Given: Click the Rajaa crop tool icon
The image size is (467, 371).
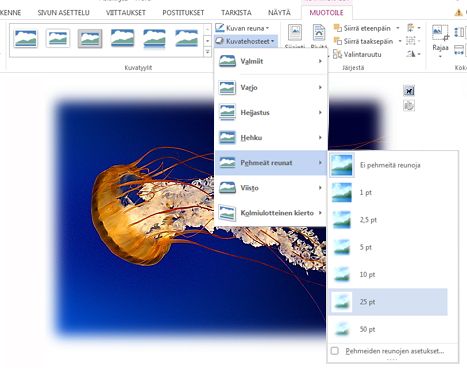Looking at the screenshot, I should point(440,33).
